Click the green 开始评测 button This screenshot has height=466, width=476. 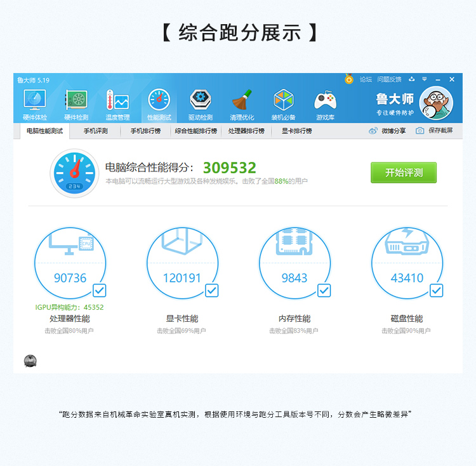tap(404, 173)
